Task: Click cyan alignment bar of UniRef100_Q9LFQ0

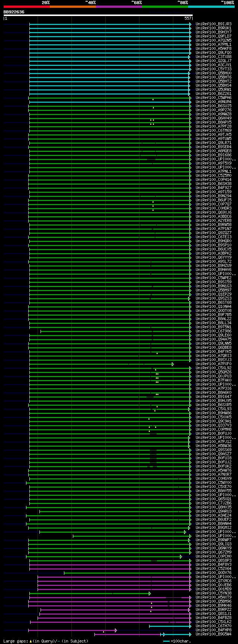Action: click(x=110, y=53)
